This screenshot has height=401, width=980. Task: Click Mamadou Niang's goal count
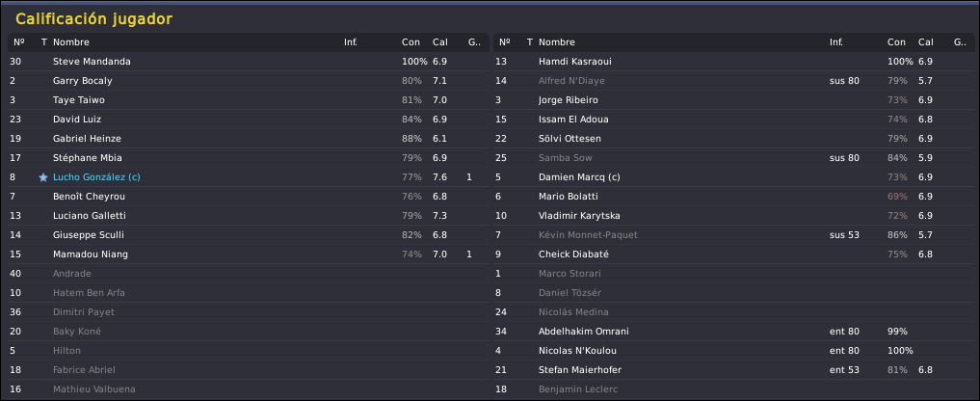469,254
